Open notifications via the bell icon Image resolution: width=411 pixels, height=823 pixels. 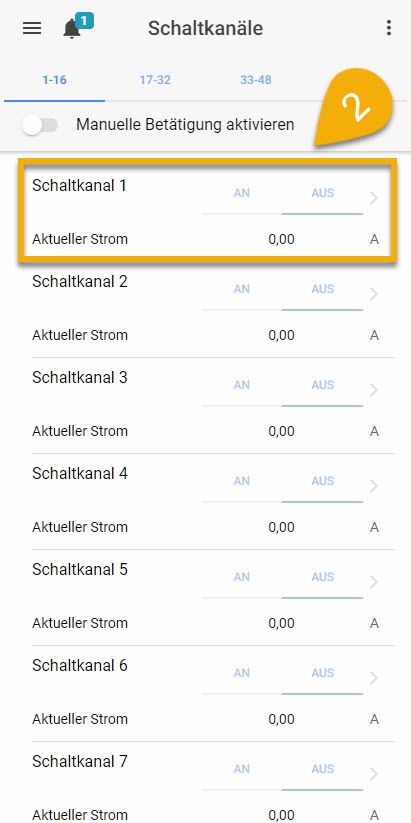[x=72, y=28]
